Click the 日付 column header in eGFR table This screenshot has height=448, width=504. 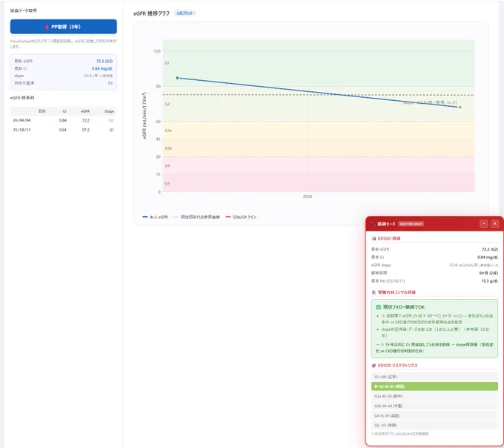click(x=42, y=111)
